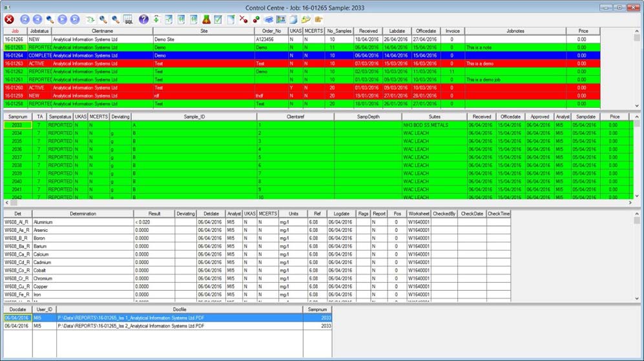Click the blank note page icon right of checkmark
Image resolution: width=644 pixels, height=361 pixels.
(x=231, y=19)
